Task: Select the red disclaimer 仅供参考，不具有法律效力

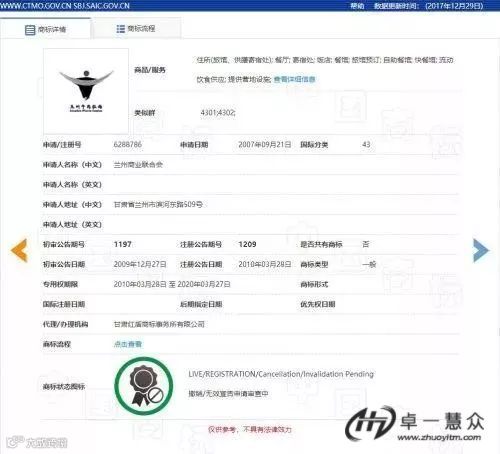Action: pyautogui.click(x=250, y=429)
